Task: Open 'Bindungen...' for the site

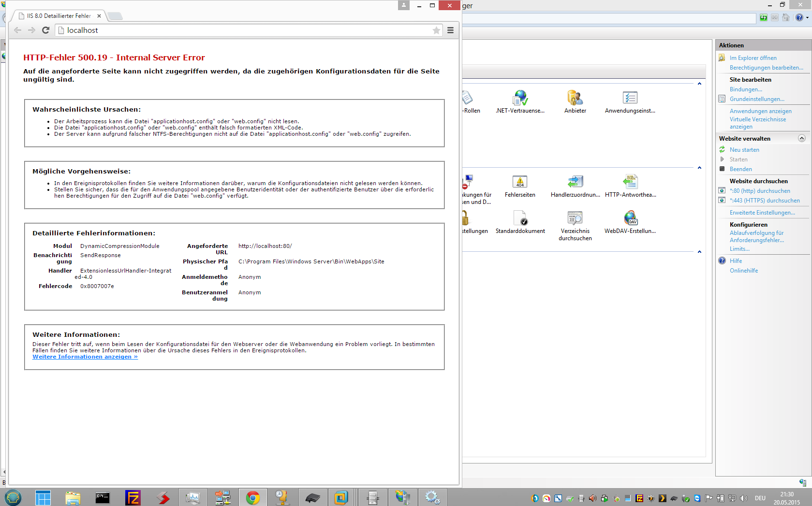Action: 746,89
